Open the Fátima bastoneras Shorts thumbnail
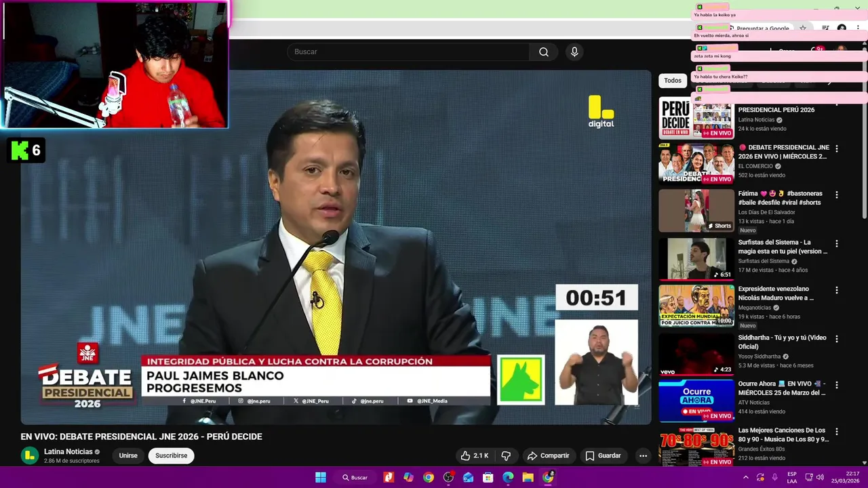 (x=696, y=210)
